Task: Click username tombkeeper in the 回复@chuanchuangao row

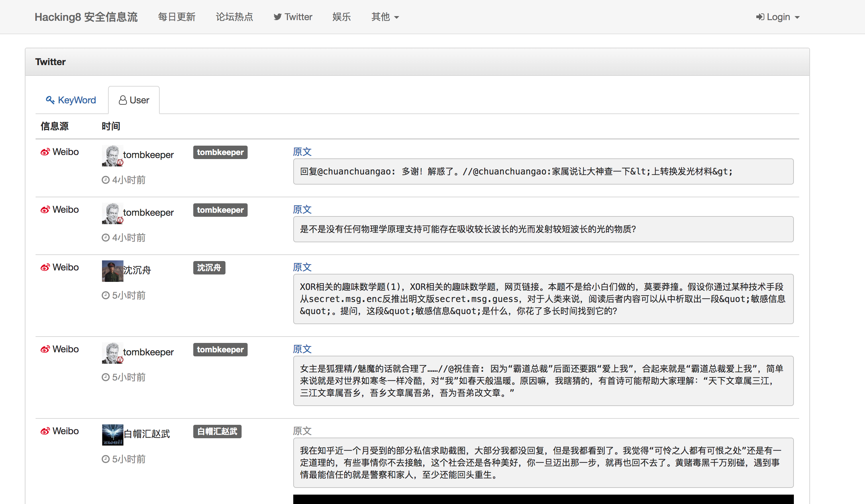Action: (148, 155)
